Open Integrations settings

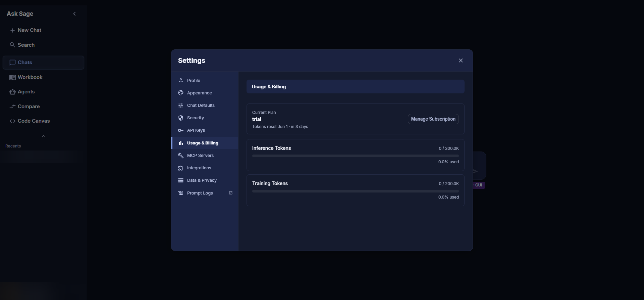205,168
